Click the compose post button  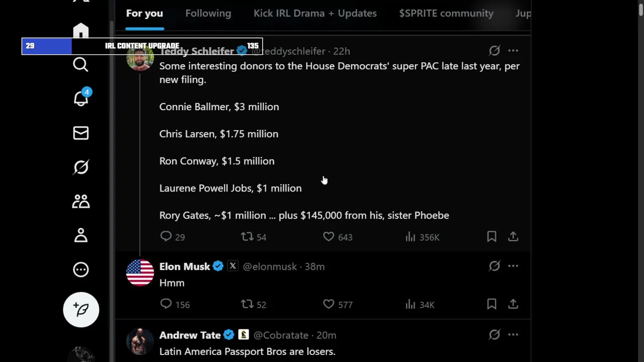click(81, 310)
